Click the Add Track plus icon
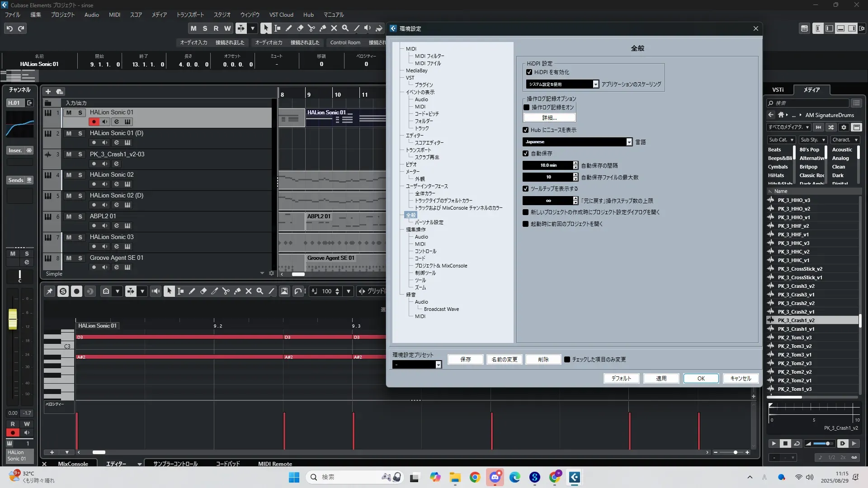The image size is (868, 488). [48, 91]
